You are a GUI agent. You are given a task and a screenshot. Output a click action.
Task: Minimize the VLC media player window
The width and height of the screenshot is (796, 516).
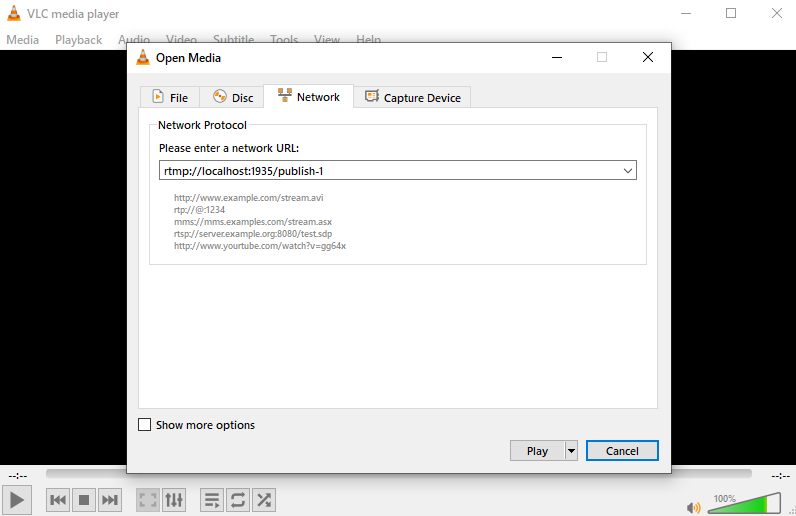686,13
